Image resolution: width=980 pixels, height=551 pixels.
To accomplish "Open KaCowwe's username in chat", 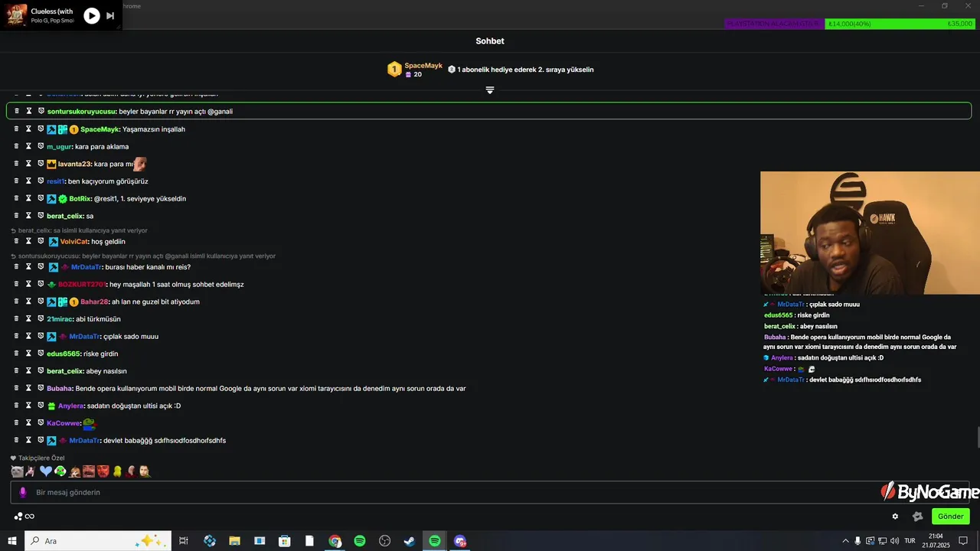I will tap(64, 423).
